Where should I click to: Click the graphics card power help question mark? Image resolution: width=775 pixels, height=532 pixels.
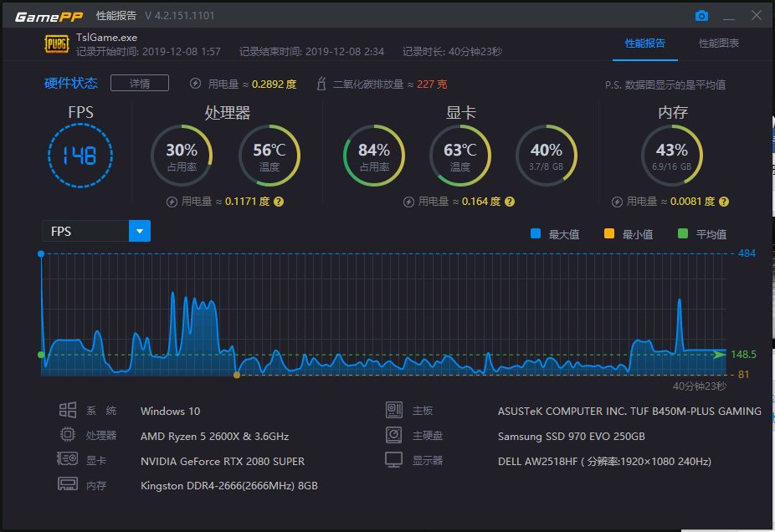coord(510,202)
